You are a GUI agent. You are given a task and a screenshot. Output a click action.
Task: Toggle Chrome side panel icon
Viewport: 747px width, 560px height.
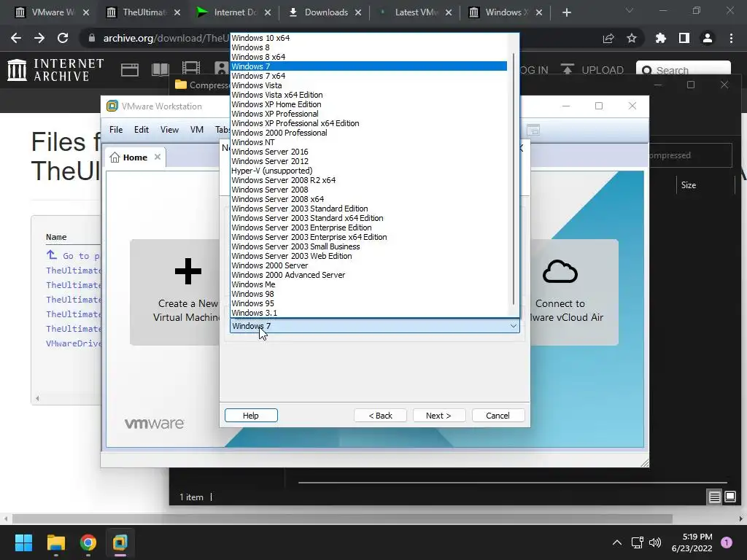pos(684,38)
